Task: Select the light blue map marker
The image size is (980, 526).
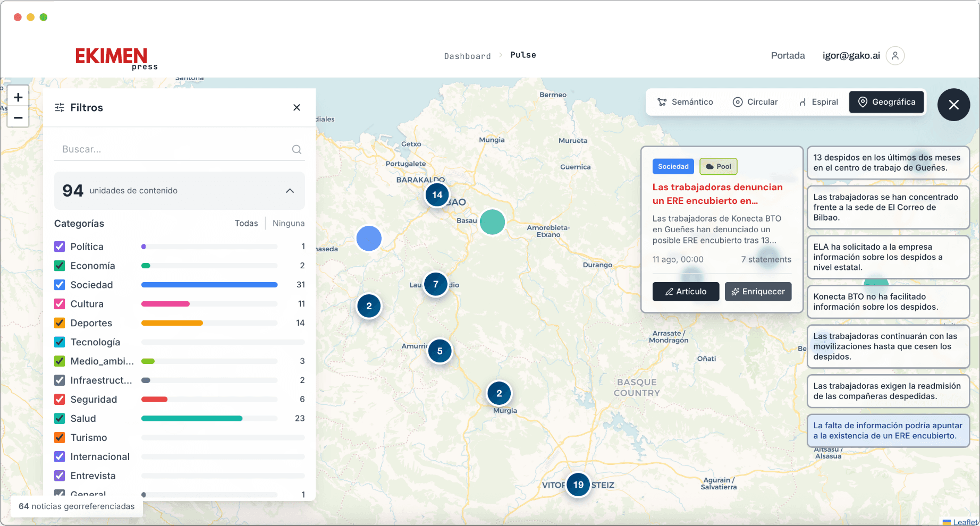Action: (x=369, y=239)
